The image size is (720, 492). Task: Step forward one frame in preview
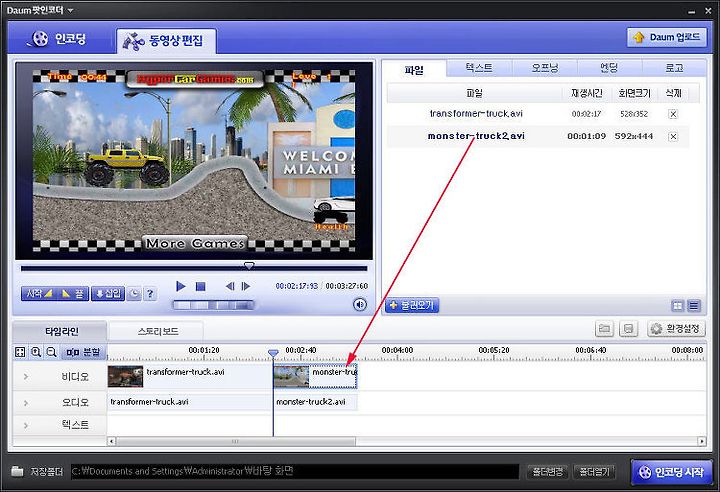click(246, 286)
